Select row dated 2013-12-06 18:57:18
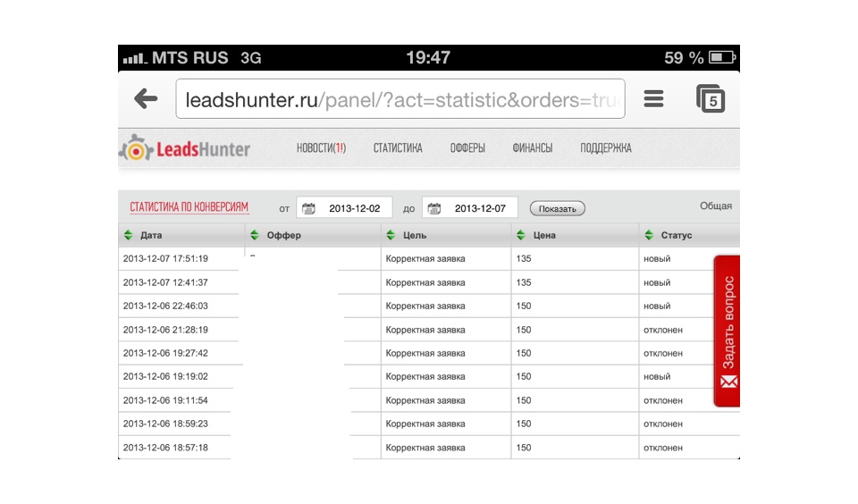 [429, 447]
